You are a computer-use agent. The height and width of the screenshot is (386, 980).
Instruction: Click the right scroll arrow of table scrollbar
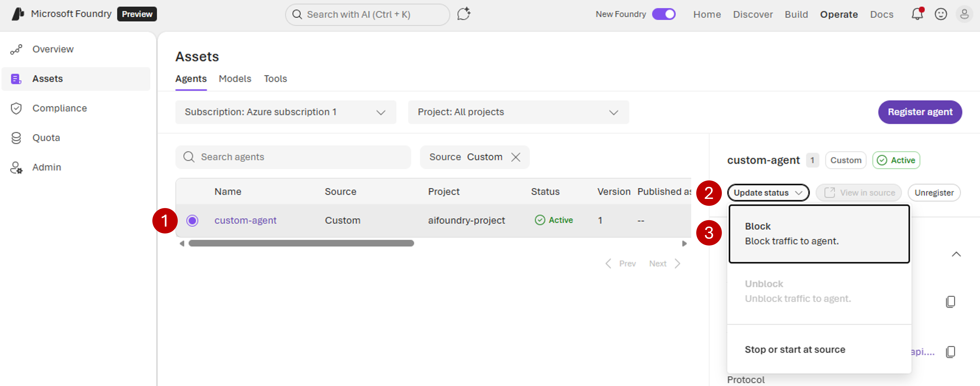[684, 244]
